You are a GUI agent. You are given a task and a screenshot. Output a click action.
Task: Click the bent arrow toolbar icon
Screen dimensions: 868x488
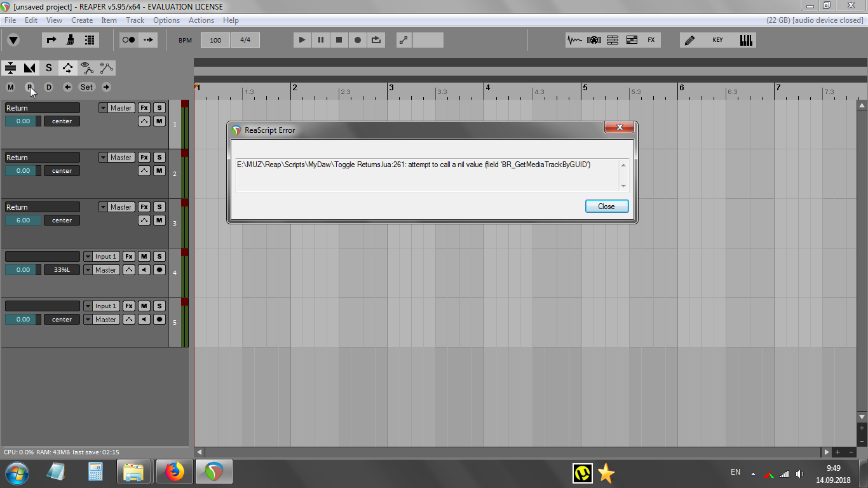point(51,40)
